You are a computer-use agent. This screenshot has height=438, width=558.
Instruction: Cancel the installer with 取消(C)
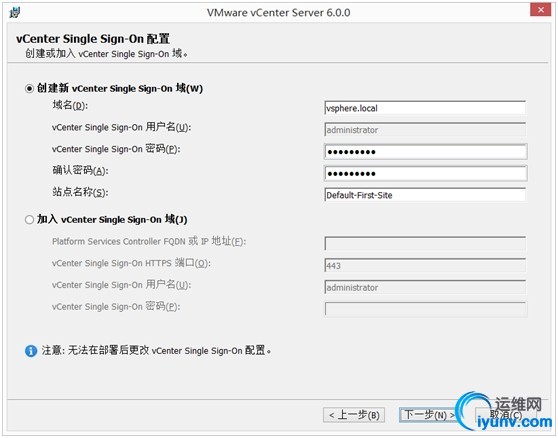pos(506,415)
